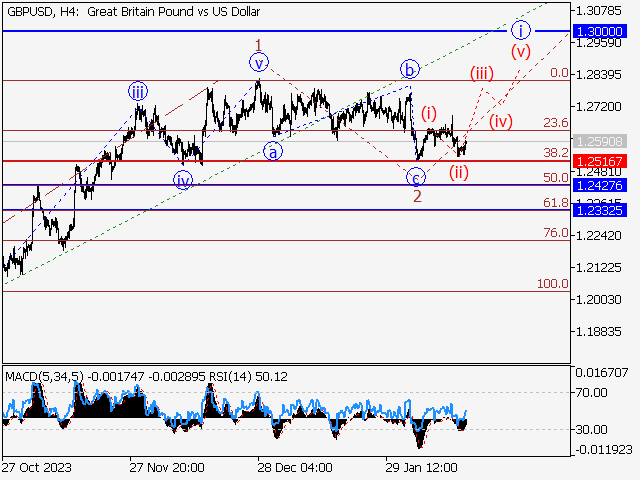Select the blue 1.30000 price level tag
Screen dimensions: 640x480
point(600,31)
